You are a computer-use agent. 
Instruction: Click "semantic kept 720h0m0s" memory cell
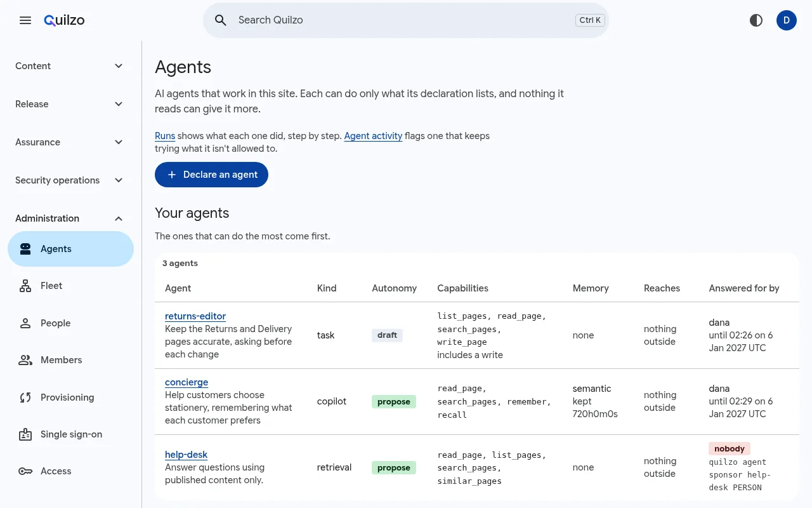pyautogui.click(x=595, y=401)
